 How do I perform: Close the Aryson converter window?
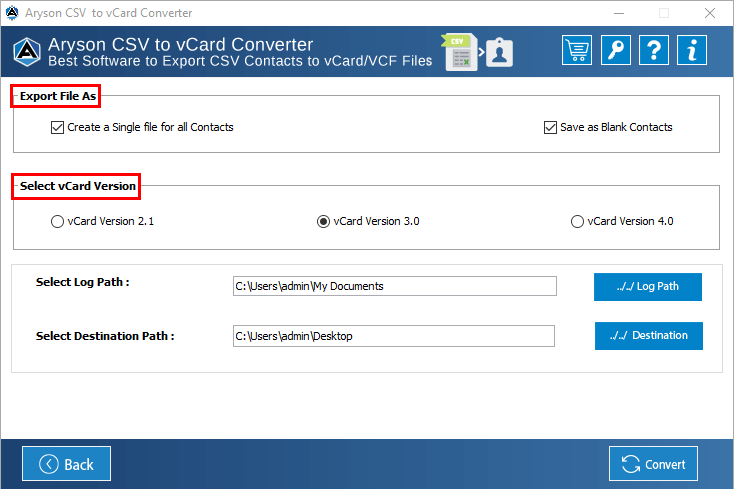click(710, 13)
